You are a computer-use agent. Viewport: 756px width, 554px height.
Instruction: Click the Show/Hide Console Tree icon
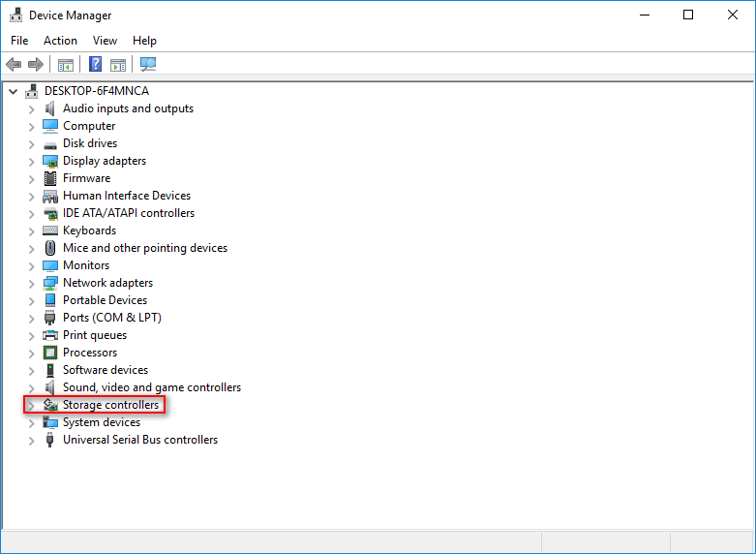66,64
